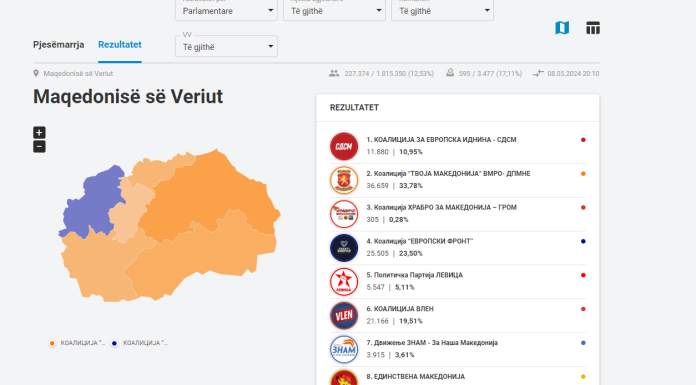The image size is (696, 385).
Task: Switch to table view icon
Action: (593, 28)
